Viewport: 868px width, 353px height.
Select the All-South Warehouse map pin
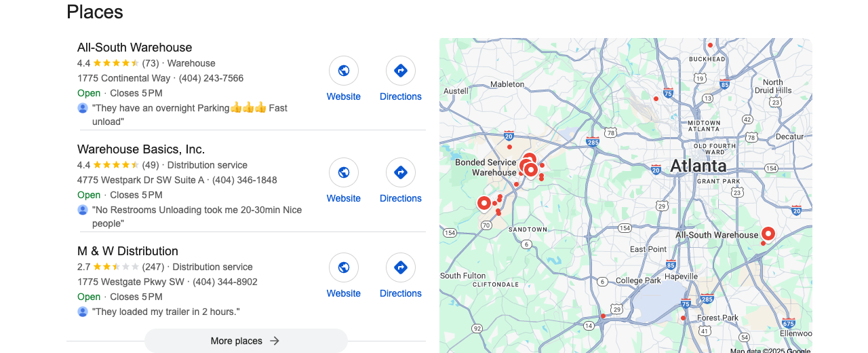click(x=768, y=234)
